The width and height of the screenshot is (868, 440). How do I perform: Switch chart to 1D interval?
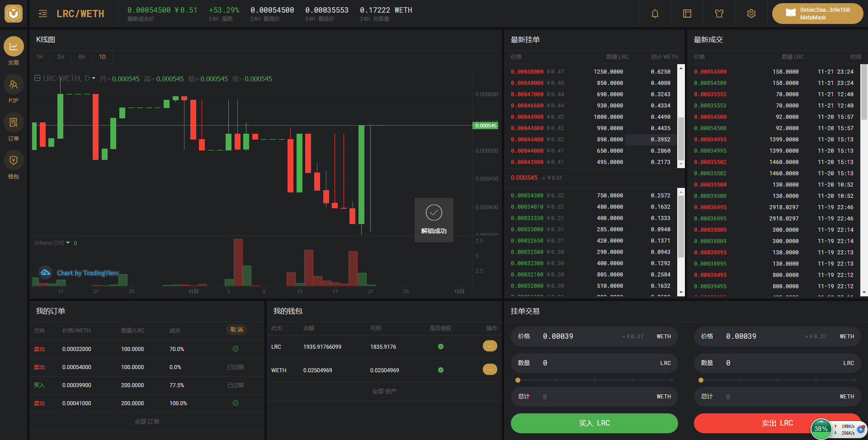(102, 57)
